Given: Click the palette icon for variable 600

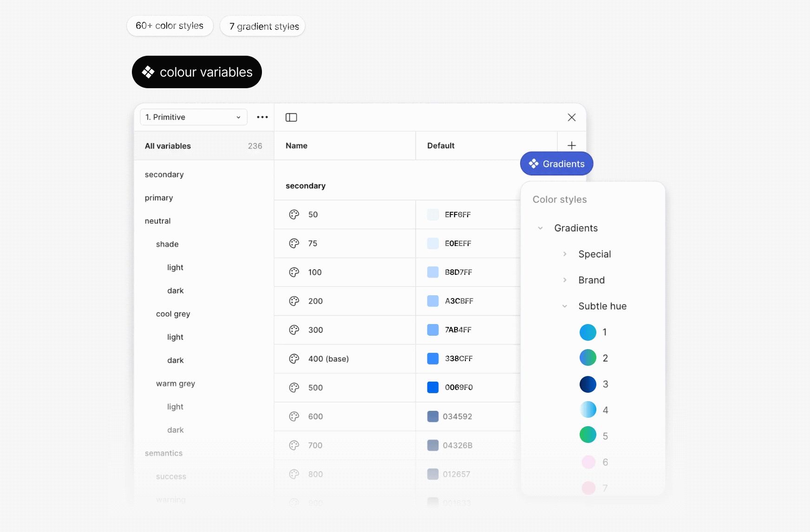Looking at the screenshot, I should 294,416.
